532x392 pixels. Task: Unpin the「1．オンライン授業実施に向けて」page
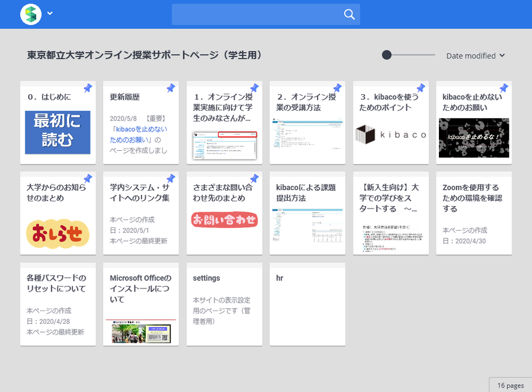(x=254, y=88)
